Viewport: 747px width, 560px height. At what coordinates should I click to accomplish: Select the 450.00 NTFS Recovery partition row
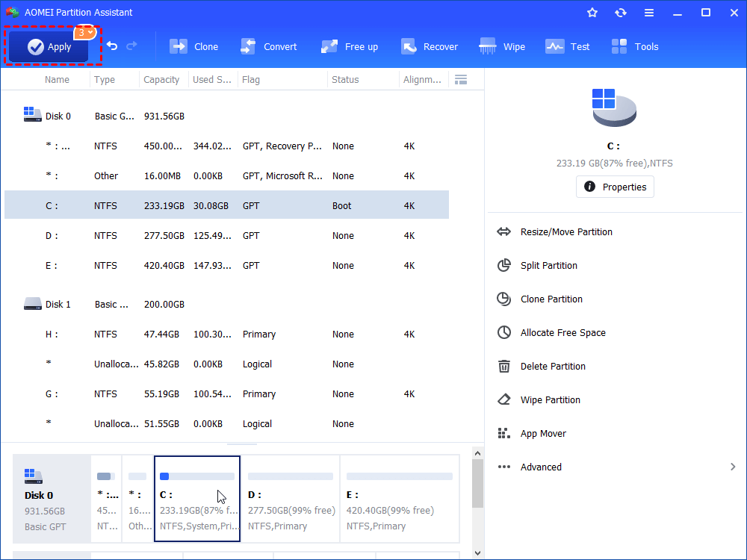click(x=227, y=146)
